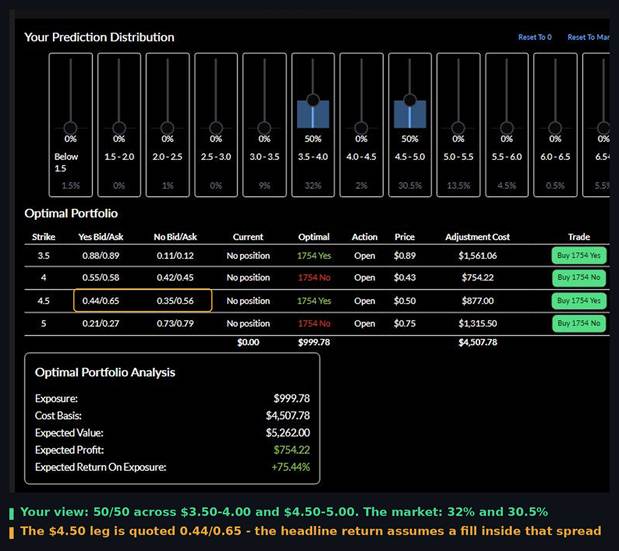The height and width of the screenshot is (551, 619).
Task: Click the 0.21/0.27 Yes bid/ask cell
Action: (101, 323)
